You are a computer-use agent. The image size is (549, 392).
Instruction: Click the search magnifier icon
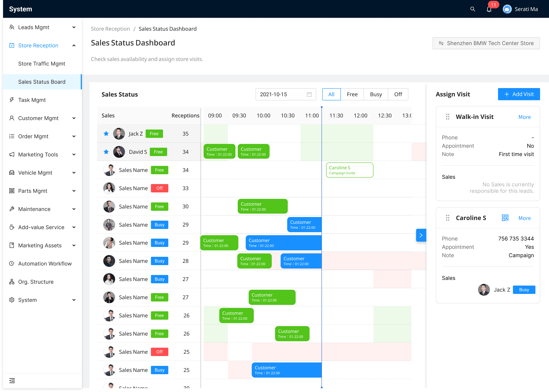click(472, 9)
